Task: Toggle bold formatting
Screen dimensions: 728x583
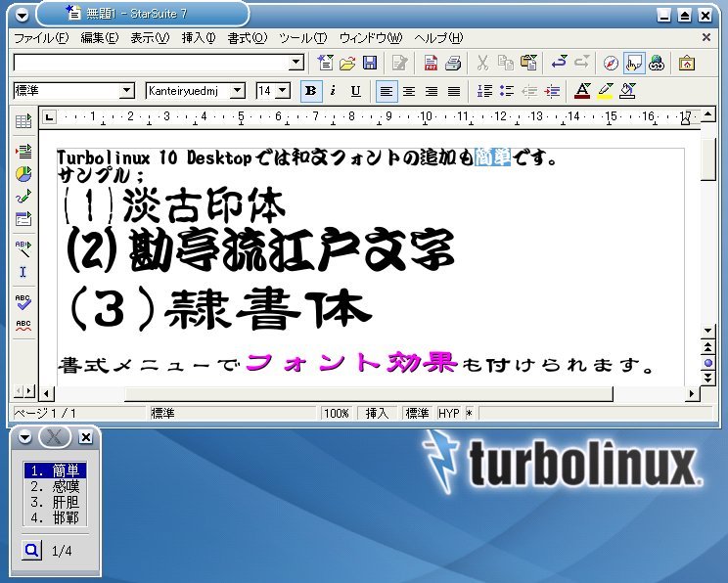Action: pyautogui.click(x=310, y=91)
